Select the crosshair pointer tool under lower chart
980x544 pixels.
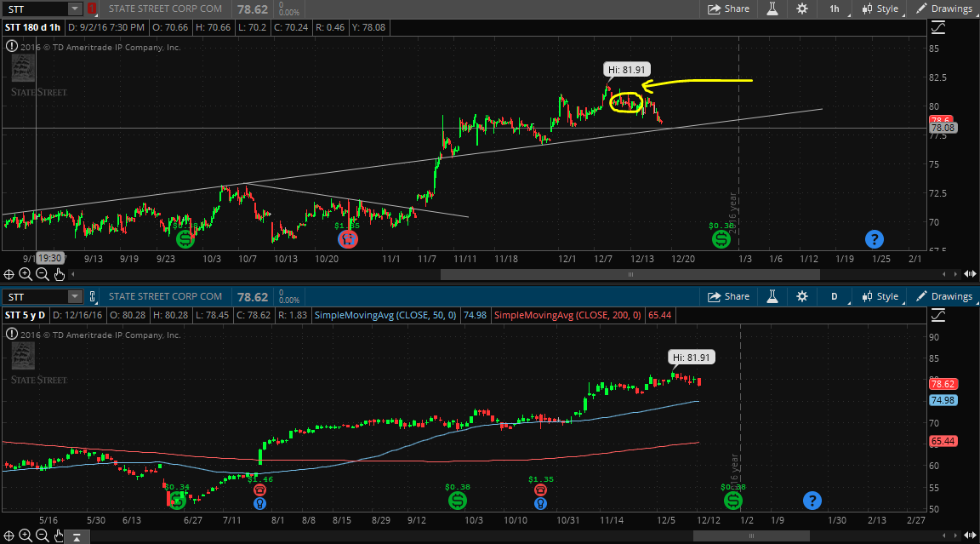(x=9, y=535)
